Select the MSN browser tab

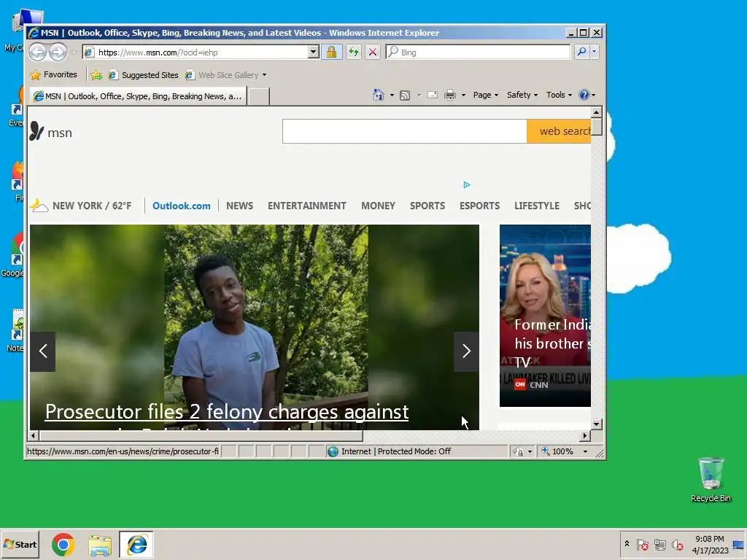click(x=138, y=96)
